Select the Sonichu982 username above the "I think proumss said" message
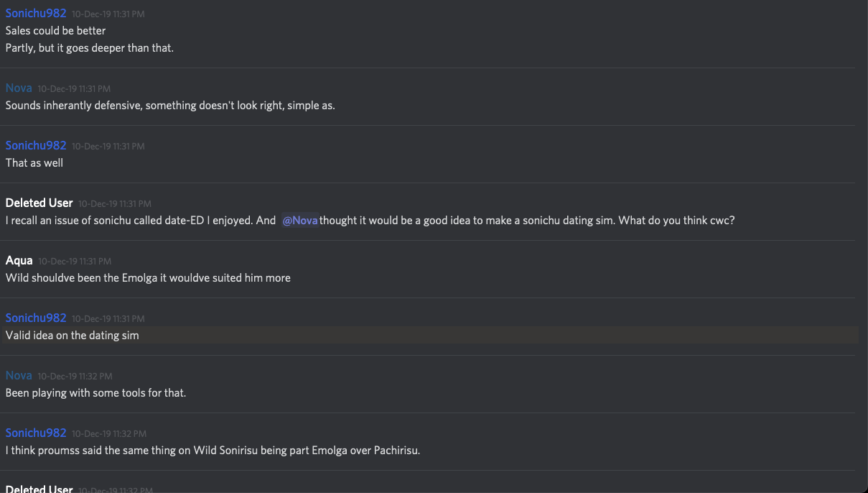This screenshot has width=868, height=493. coord(36,433)
